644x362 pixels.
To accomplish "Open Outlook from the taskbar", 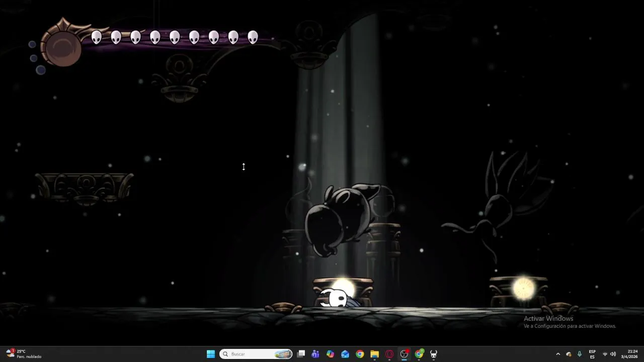I will pyautogui.click(x=345, y=354).
